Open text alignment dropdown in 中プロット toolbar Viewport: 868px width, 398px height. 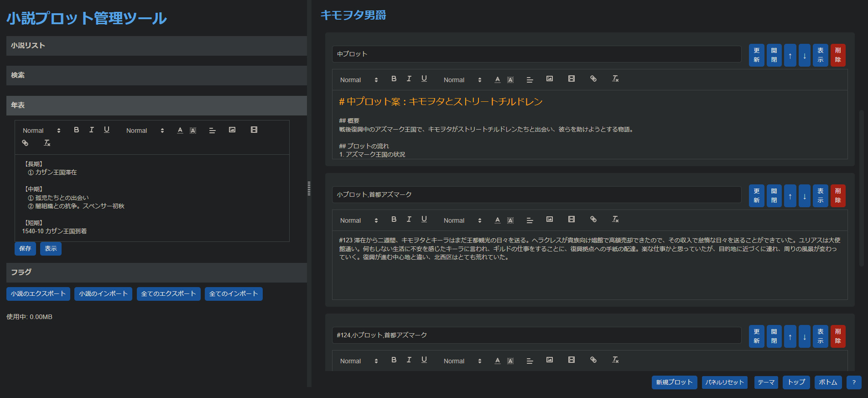[530, 79]
